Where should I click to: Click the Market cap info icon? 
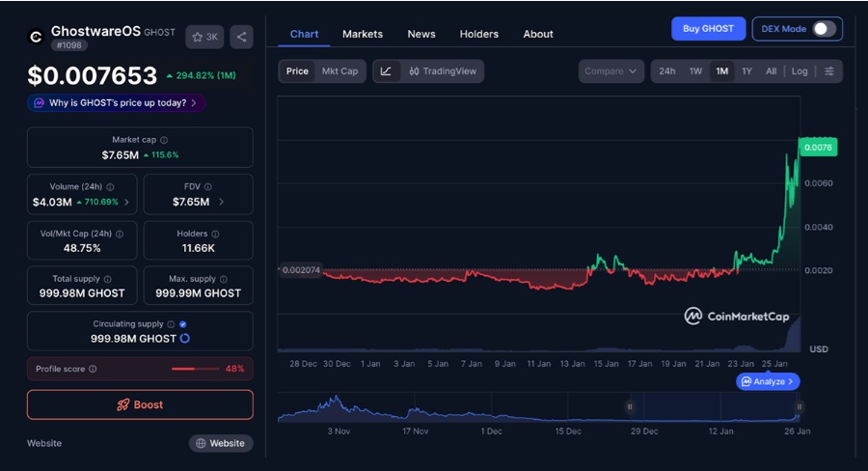tap(163, 140)
